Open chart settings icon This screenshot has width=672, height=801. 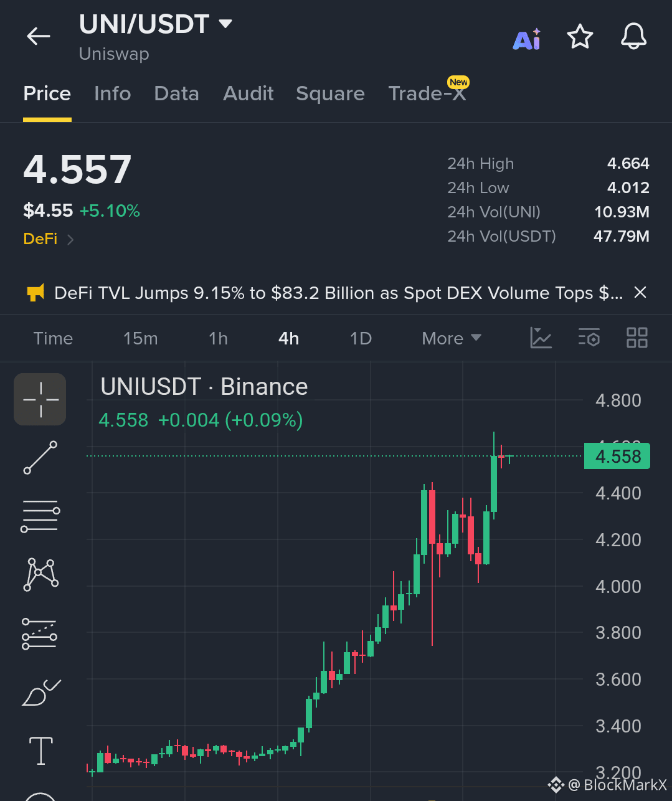(589, 338)
